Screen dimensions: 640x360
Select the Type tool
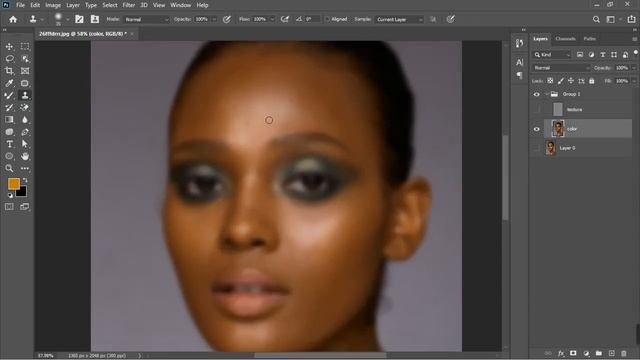[x=9, y=144]
